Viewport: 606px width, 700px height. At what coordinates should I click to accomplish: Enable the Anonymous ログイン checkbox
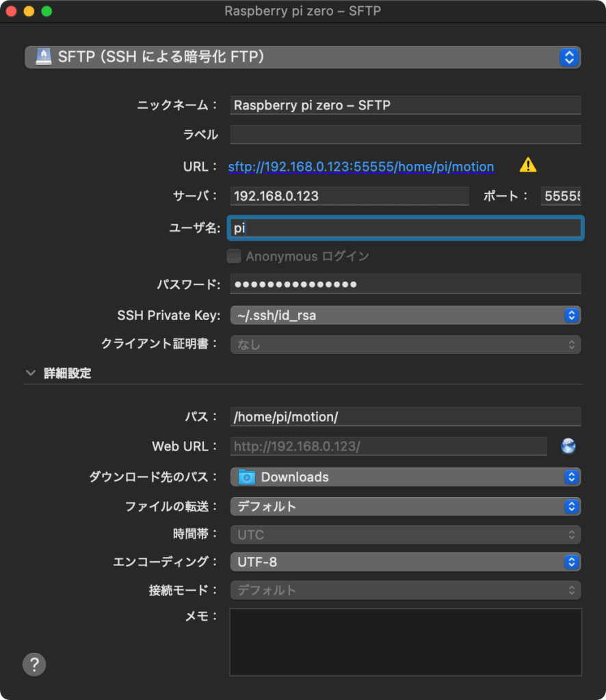[x=234, y=256]
